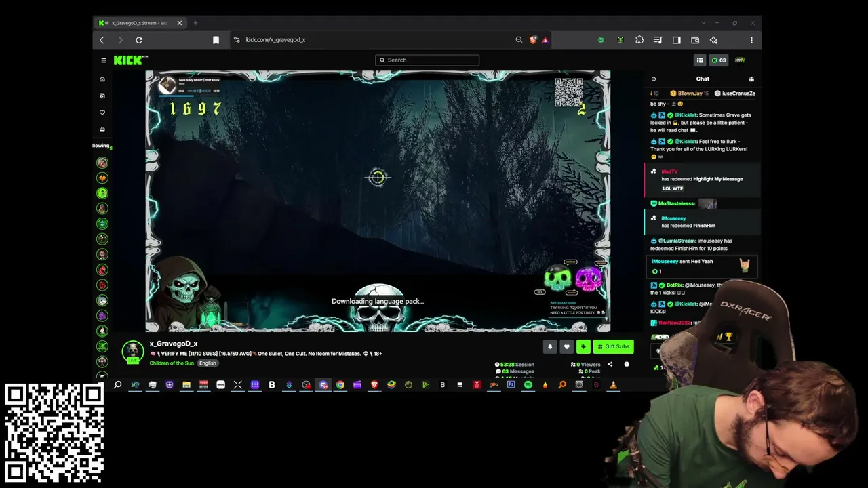Expand the tab search dropdown arrow
Screen dimensions: 868x488
tap(703, 23)
